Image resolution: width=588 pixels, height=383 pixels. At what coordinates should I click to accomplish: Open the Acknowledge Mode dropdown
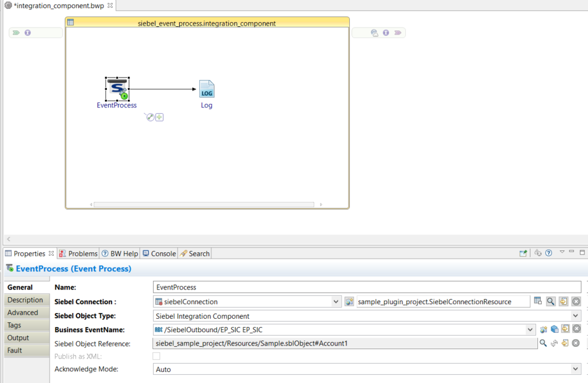(576, 369)
